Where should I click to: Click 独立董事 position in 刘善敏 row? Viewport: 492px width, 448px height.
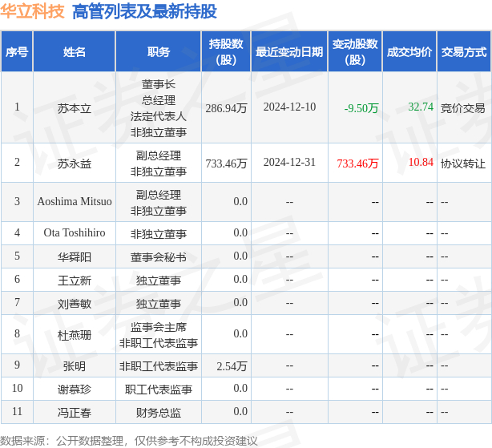159,304
